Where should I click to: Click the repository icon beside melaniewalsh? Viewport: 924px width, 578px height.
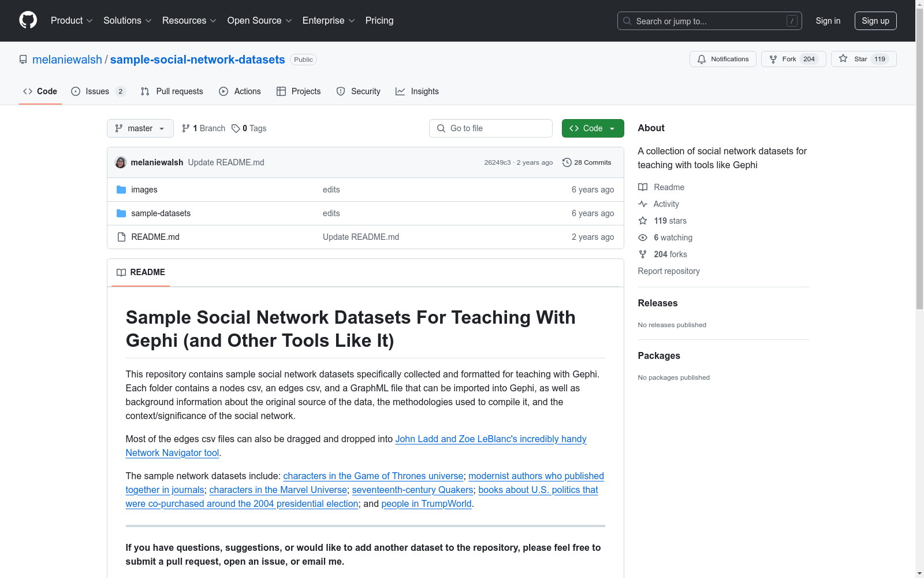coord(23,60)
